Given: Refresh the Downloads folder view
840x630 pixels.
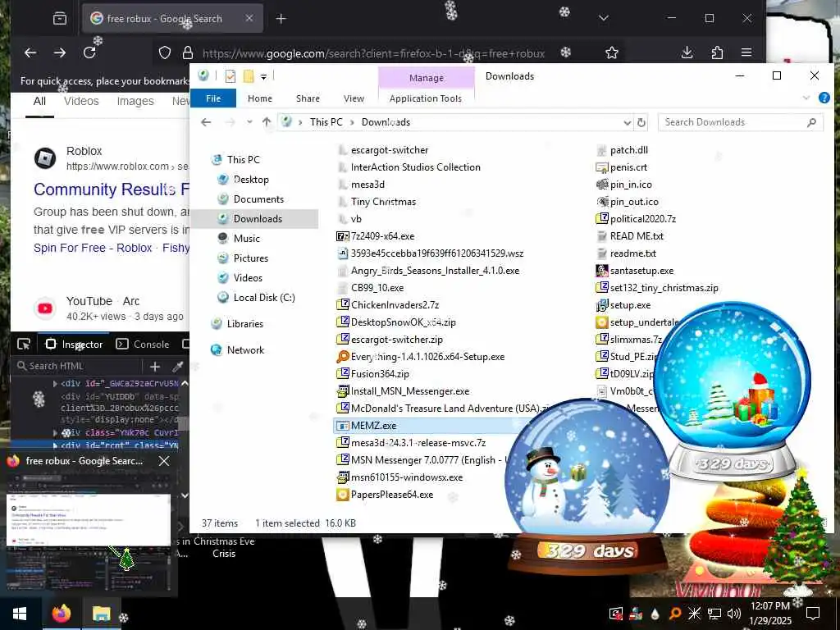Looking at the screenshot, I should click(641, 122).
